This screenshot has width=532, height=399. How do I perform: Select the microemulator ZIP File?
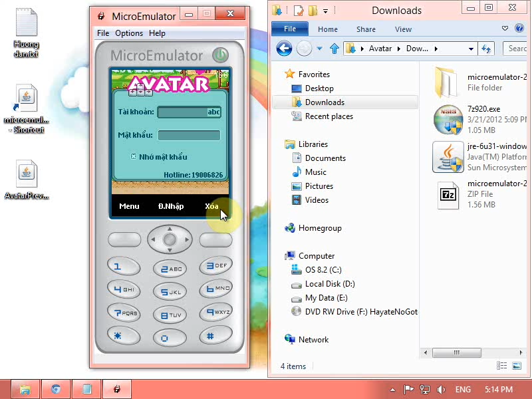(479, 194)
